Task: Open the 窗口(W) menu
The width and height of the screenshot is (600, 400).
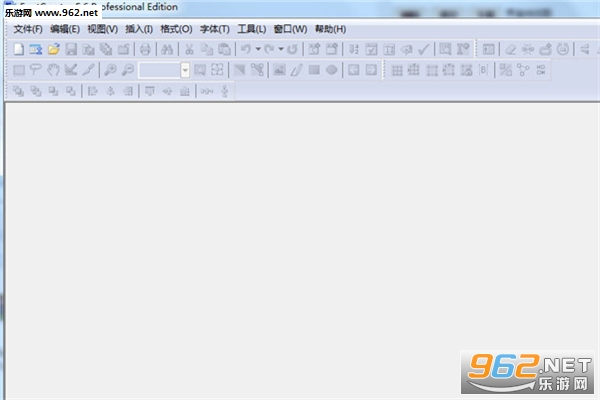Action: pyautogui.click(x=290, y=29)
